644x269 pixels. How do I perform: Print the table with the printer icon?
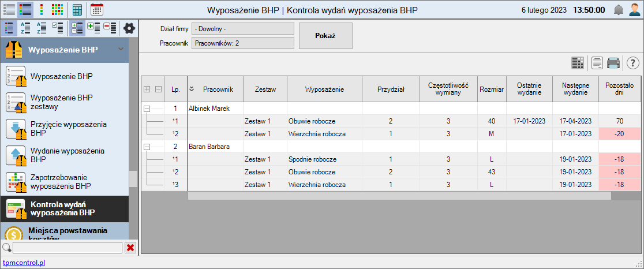[613, 63]
